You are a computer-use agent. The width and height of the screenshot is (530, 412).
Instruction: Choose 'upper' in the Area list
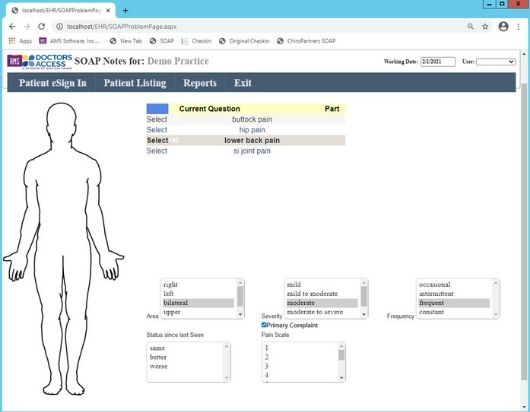(198, 312)
